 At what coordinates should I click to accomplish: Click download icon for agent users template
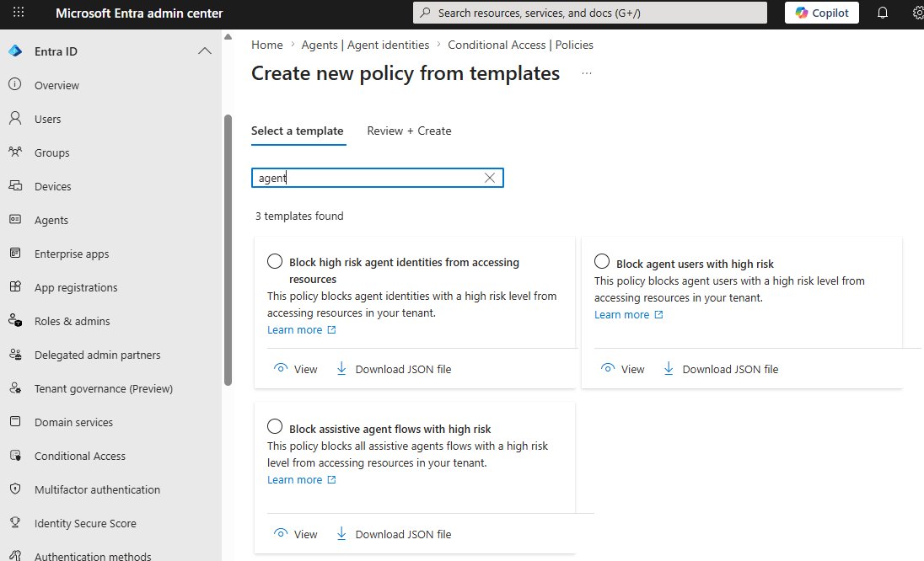[669, 368]
